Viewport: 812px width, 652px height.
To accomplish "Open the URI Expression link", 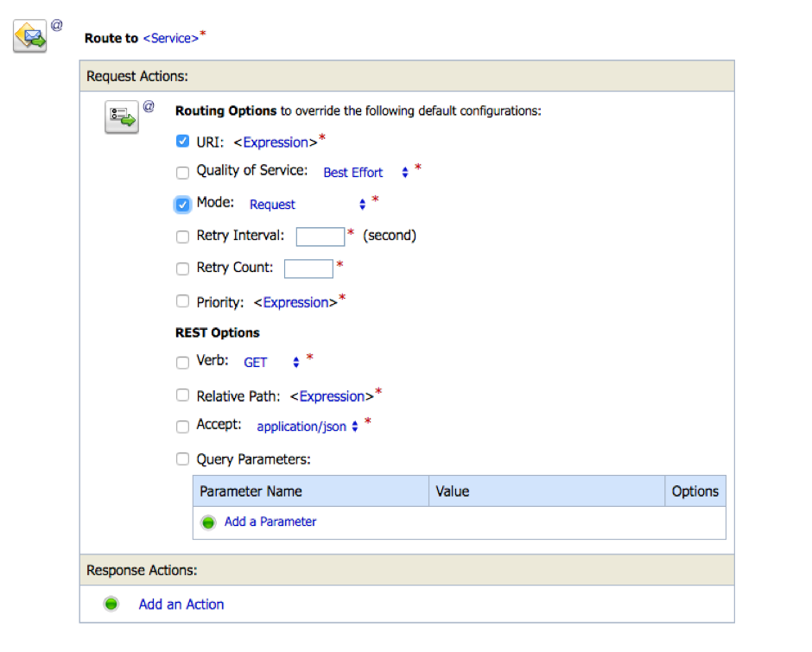I will [276, 142].
